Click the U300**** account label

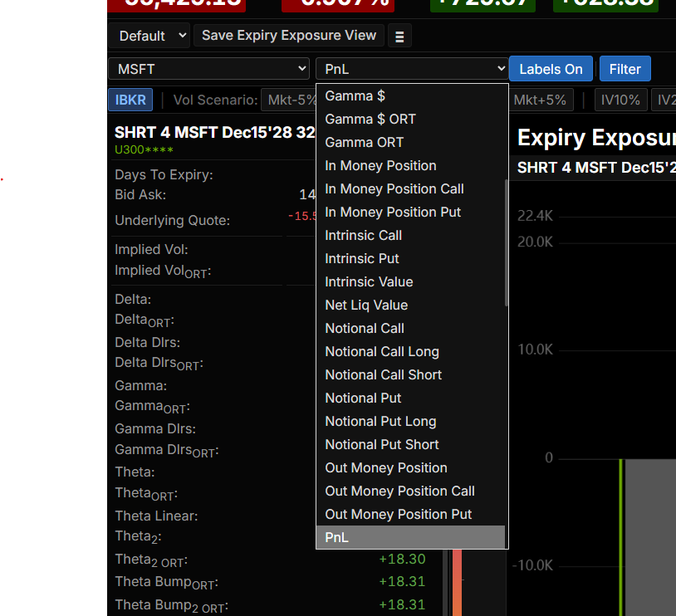pyautogui.click(x=144, y=150)
